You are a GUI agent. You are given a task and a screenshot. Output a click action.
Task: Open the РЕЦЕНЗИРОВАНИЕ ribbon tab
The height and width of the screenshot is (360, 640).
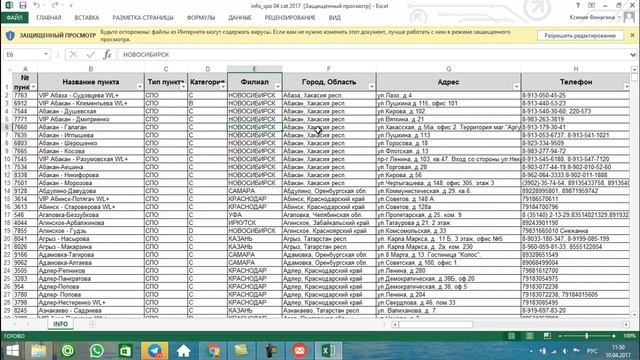pyautogui.click(x=290, y=18)
